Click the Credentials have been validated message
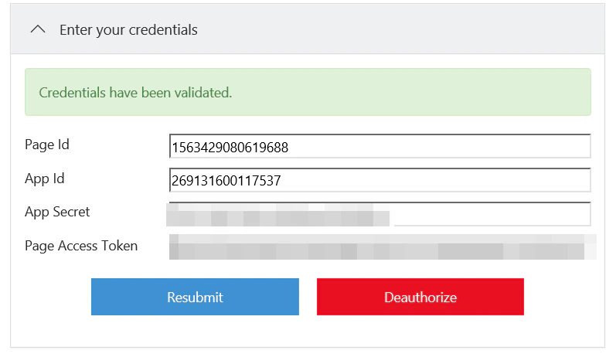Screen dimensions: 616x364 tap(135, 93)
